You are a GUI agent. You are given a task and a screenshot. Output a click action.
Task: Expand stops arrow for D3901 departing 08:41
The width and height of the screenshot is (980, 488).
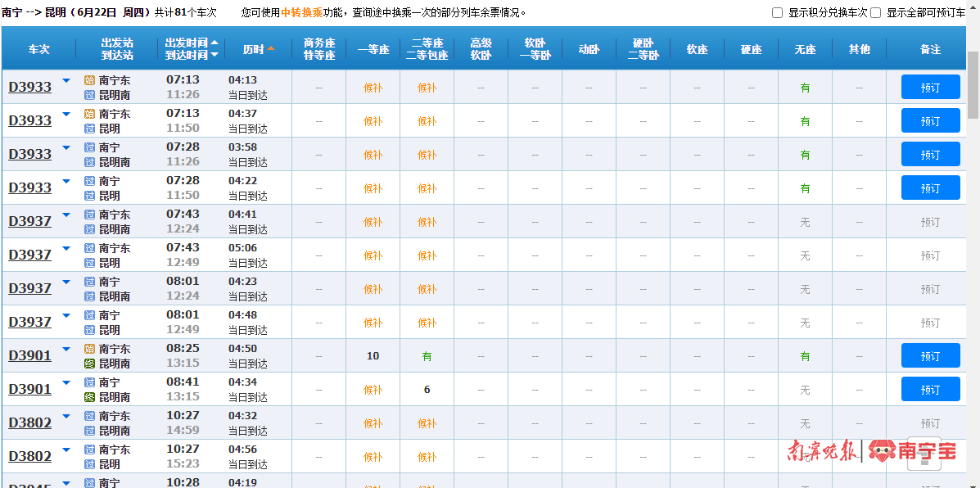point(66,383)
